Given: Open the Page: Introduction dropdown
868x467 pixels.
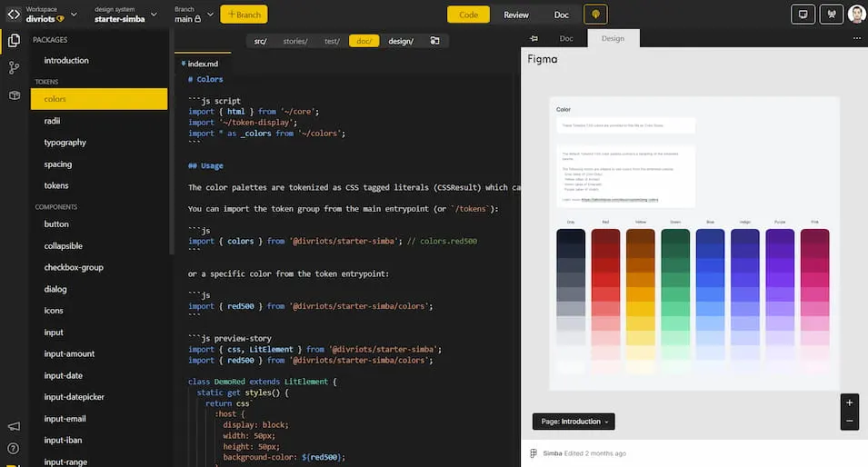Looking at the screenshot, I should coord(573,422).
